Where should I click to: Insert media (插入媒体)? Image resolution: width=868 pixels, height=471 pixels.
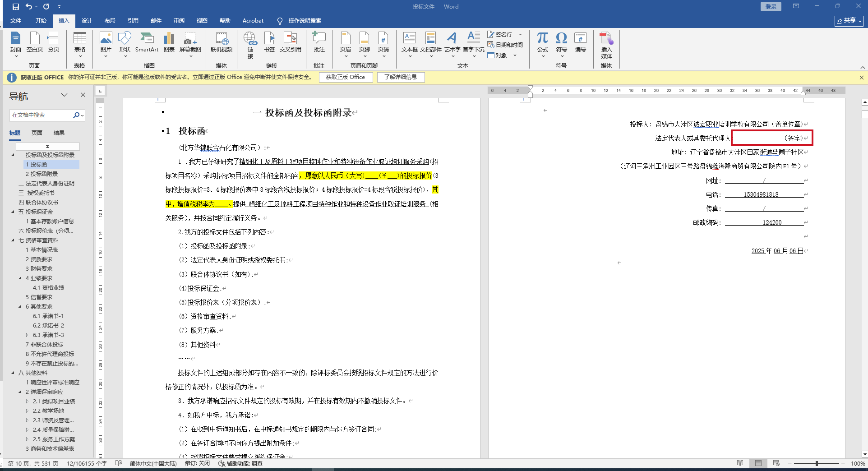[606, 45]
